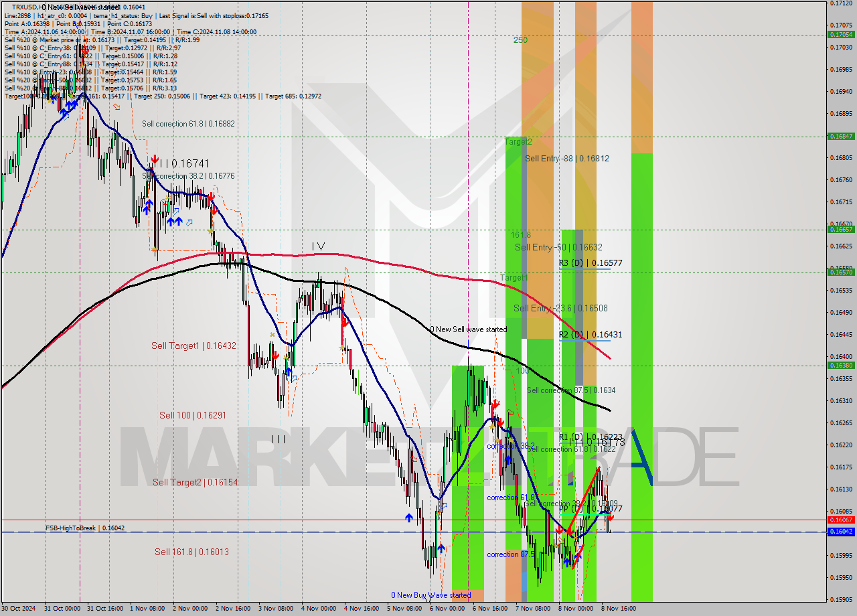Select the line mentioning stoploss 0.17165
Screen dimensions: 857x616
137,15
